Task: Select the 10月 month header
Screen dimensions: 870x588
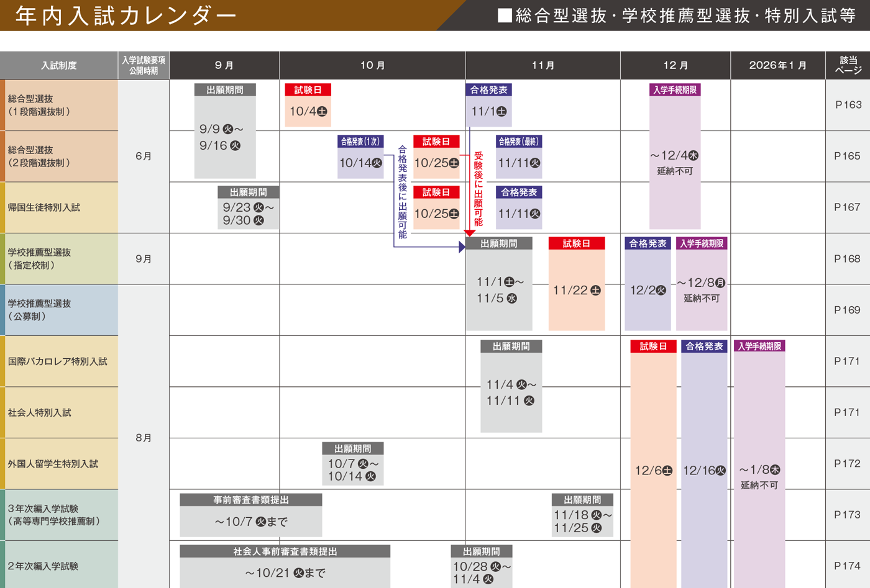Action: 372,65
